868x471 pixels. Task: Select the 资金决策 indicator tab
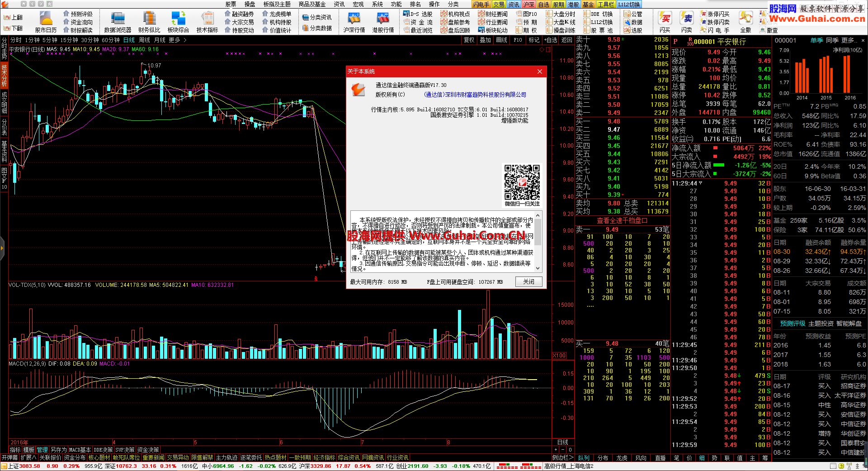pyautogui.click(x=148, y=450)
